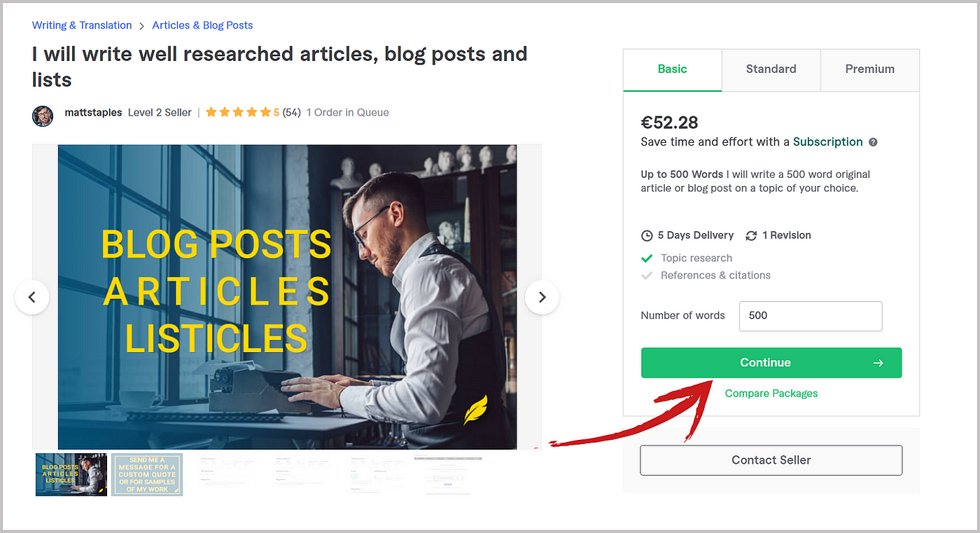Viewport: 980px width, 533px height.
Task: Select the Basic package tab
Action: pyautogui.click(x=672, y=69)
